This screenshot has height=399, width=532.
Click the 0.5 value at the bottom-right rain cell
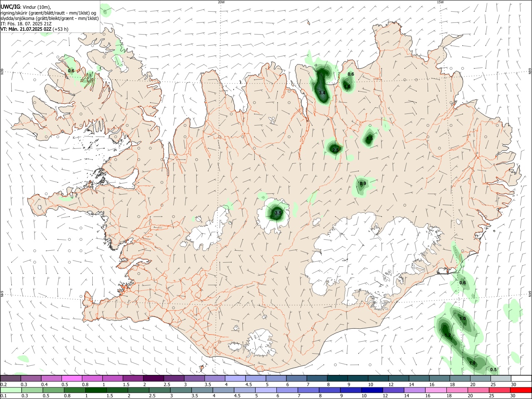coord(493,369)
